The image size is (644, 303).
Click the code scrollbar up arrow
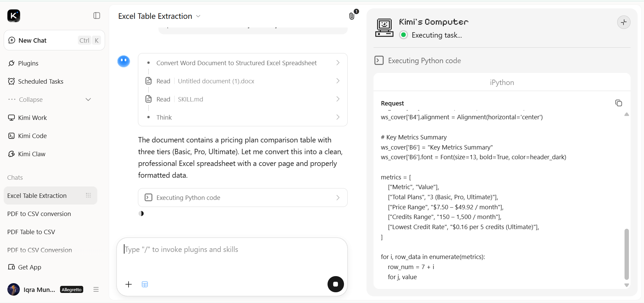[x=627, y=115]
